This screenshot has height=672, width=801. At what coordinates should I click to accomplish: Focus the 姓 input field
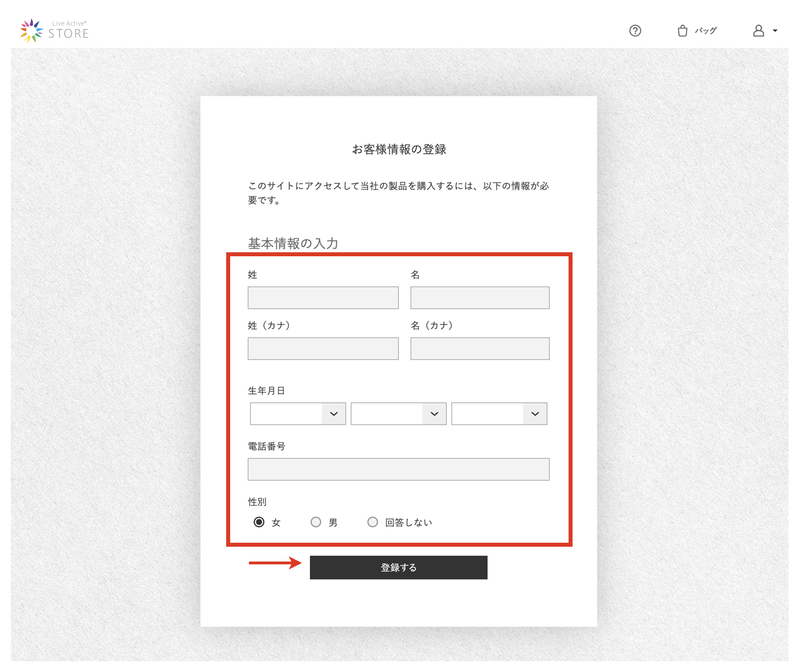click(323, 298)
